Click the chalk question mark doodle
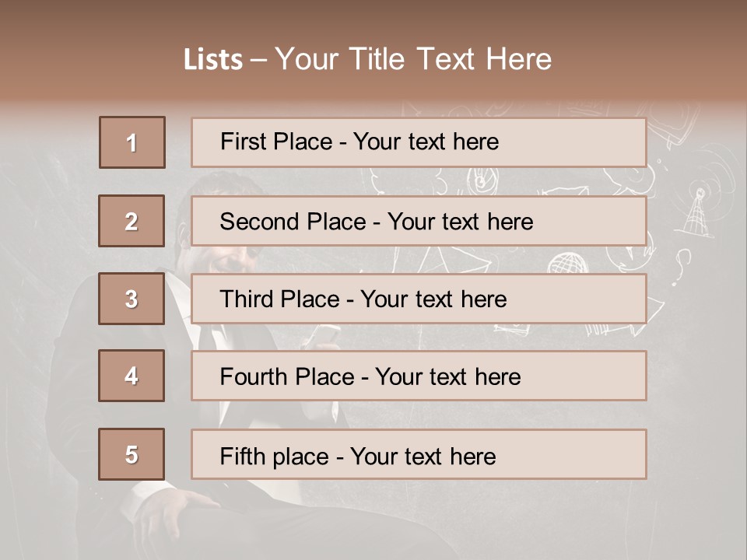This screenshot has height=560, width=747. (682, 263)
